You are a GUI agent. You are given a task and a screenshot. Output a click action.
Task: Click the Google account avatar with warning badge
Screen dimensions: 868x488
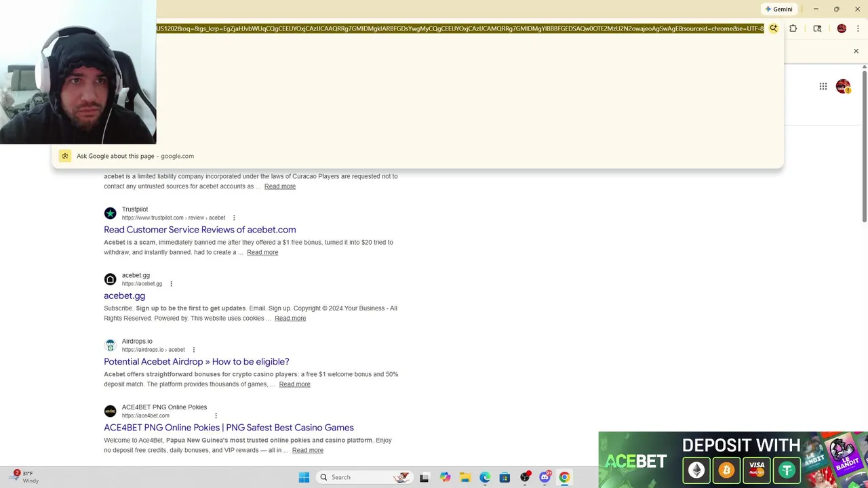[x=843, y=86]
